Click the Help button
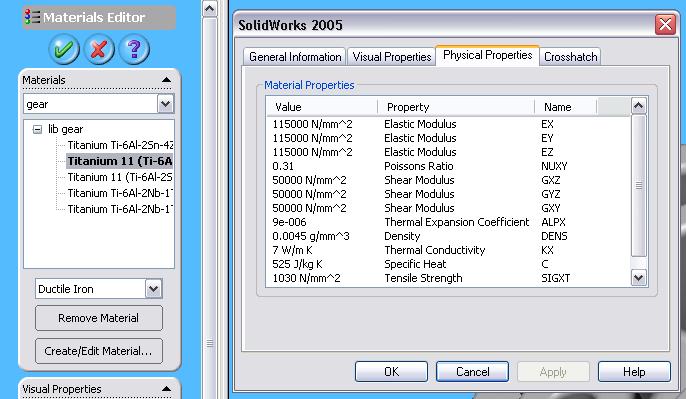Screen dimensions: 686x399 click(634, 371)
